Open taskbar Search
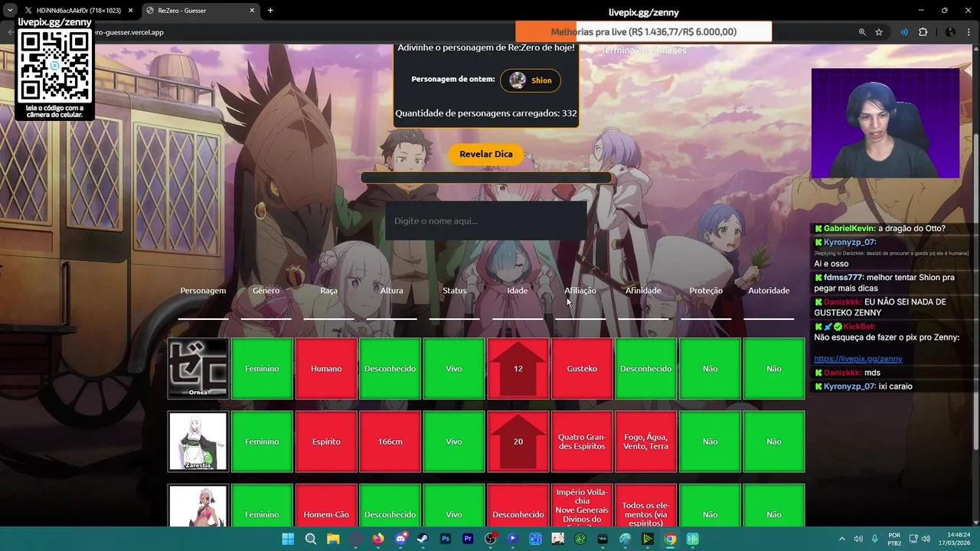Image resolution: width=980 pixels, height=551 pixels. tap(311, 539)
